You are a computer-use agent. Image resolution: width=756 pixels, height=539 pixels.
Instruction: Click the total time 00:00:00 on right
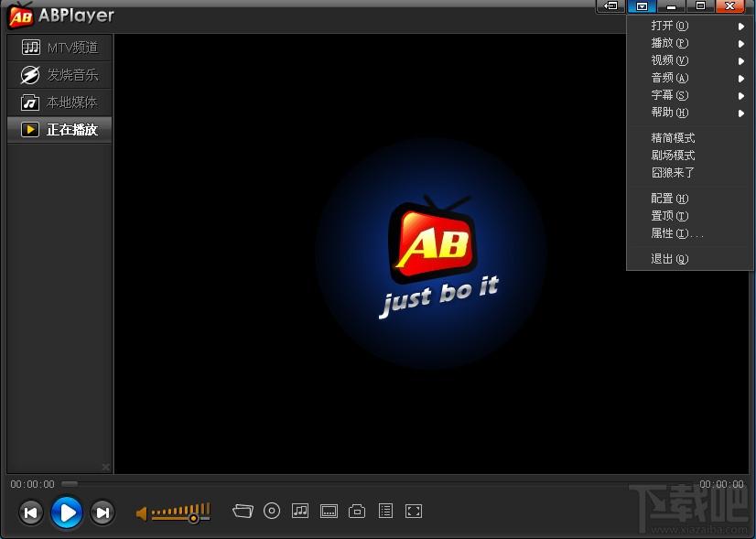[x=722, y=484]
